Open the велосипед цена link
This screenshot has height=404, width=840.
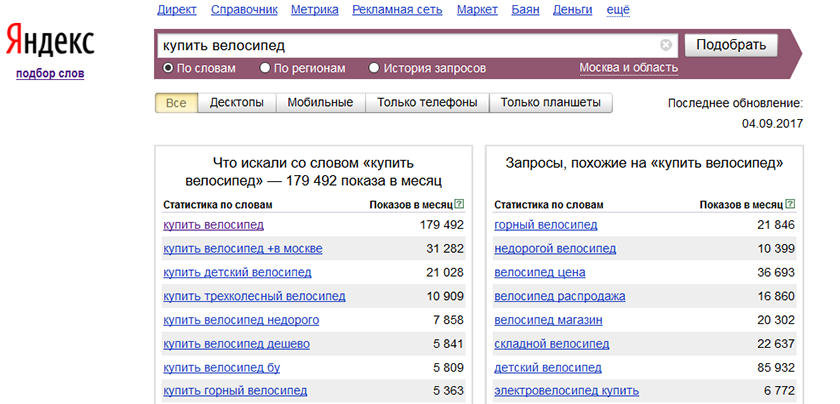[x=540, y=272]
